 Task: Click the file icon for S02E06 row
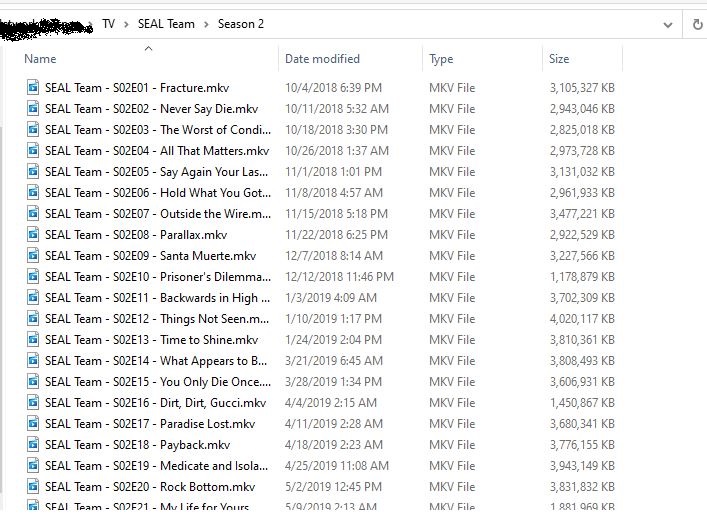(33, 192)
